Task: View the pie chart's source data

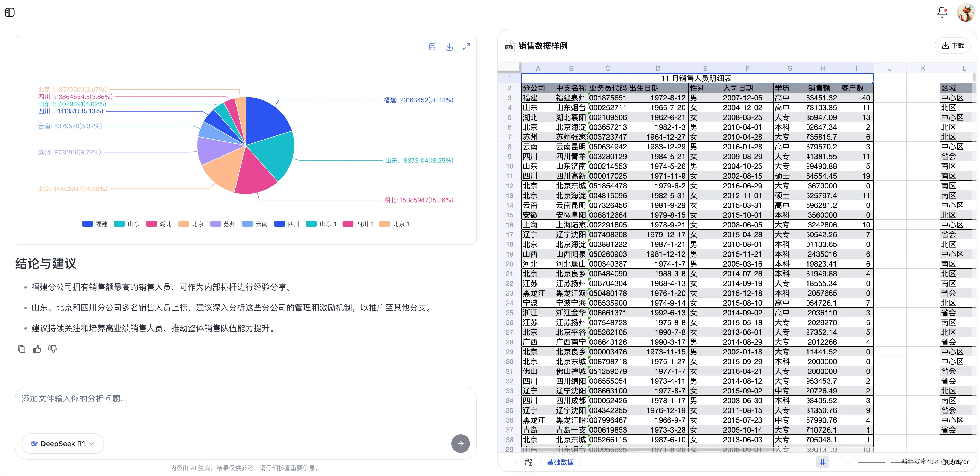Action: (x=432, y=46)
